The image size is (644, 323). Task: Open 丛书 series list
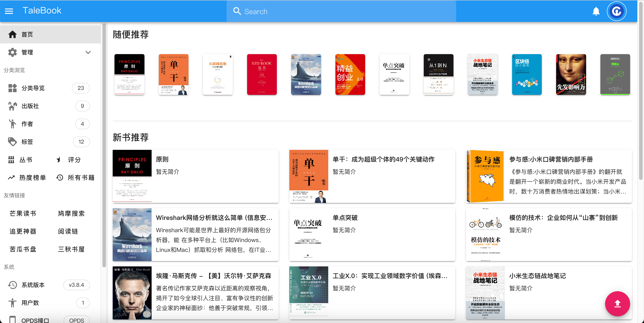tap(26, 160)
